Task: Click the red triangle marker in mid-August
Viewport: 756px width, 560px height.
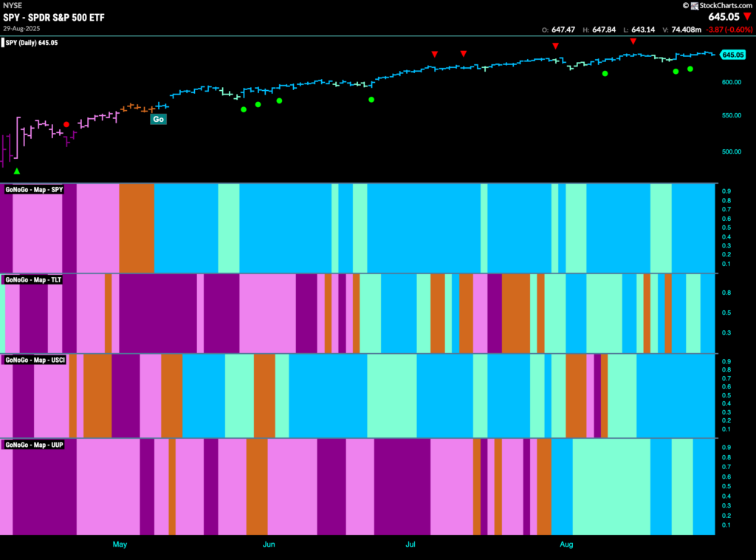Action: coord(633,41)
